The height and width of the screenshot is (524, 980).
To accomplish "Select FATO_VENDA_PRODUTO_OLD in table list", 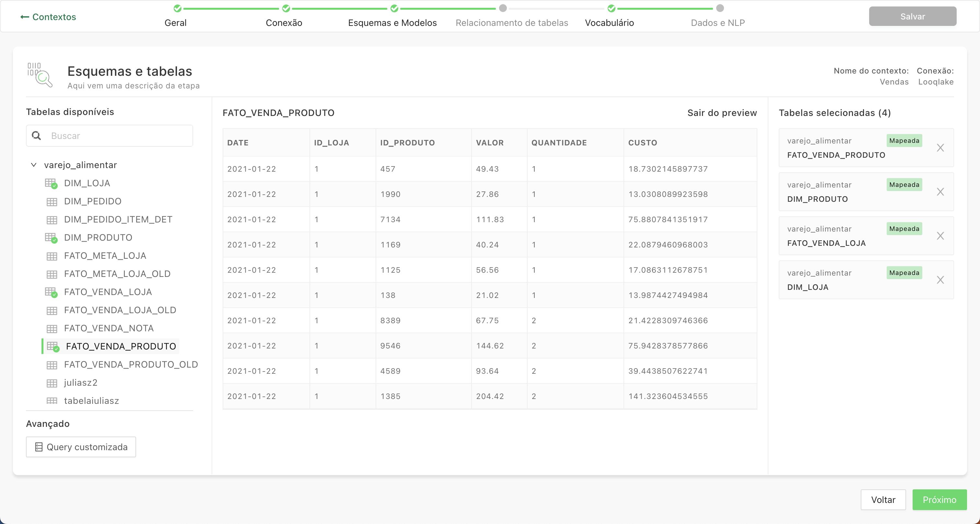I will (131, 365).
